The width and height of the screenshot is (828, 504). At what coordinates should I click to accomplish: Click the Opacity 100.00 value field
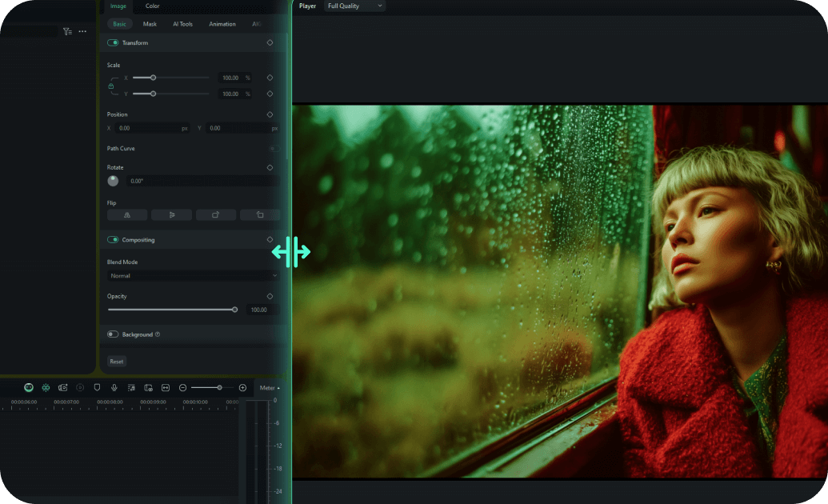tap(262, 310)
